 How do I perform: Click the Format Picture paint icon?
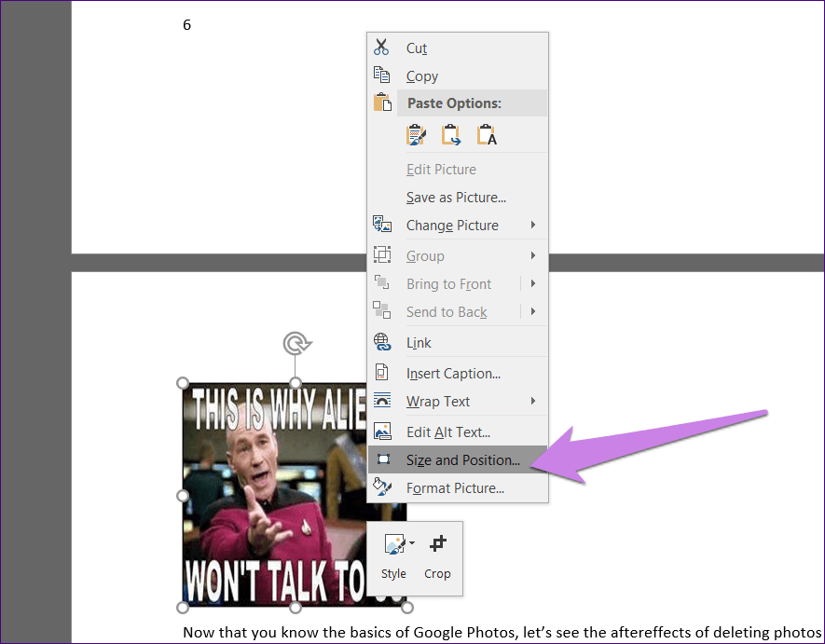click(382, 486)
